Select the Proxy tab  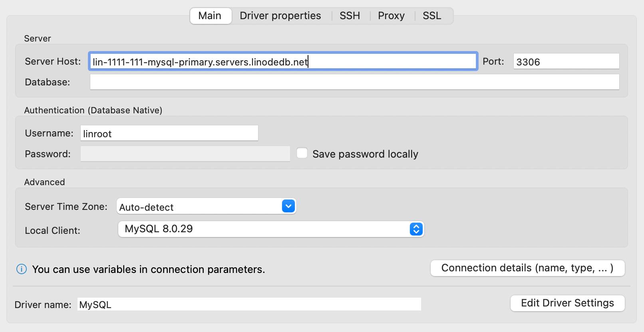pyautogui.click(x=391, y=16)
